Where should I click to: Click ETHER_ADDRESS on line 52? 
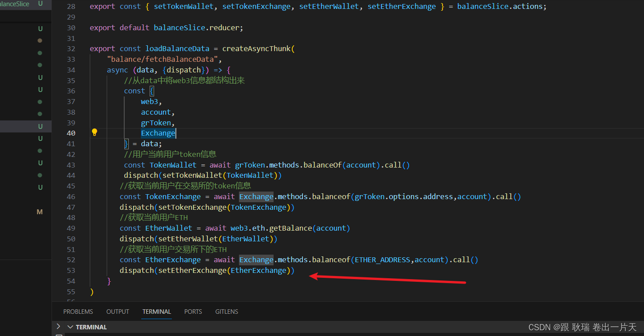pos(382,260)
